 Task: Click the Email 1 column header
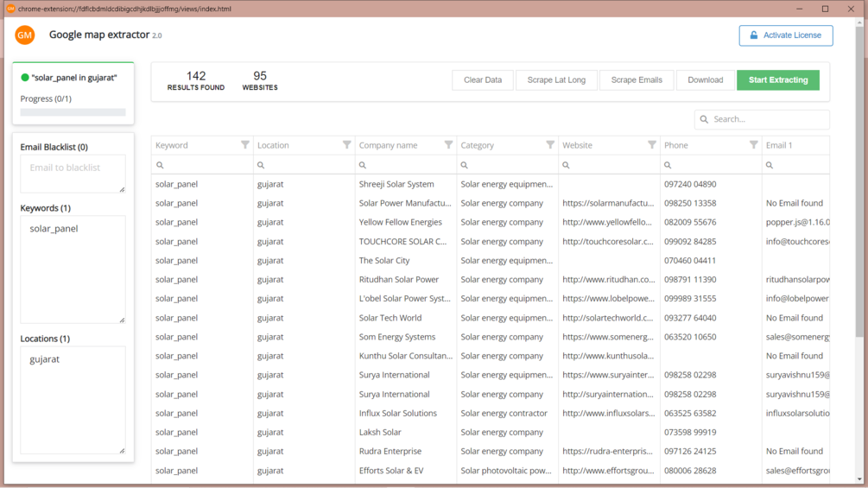[795, 145]
